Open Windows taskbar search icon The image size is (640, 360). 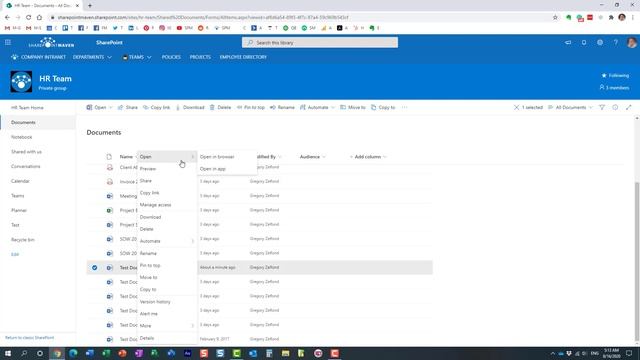[24, 353]
